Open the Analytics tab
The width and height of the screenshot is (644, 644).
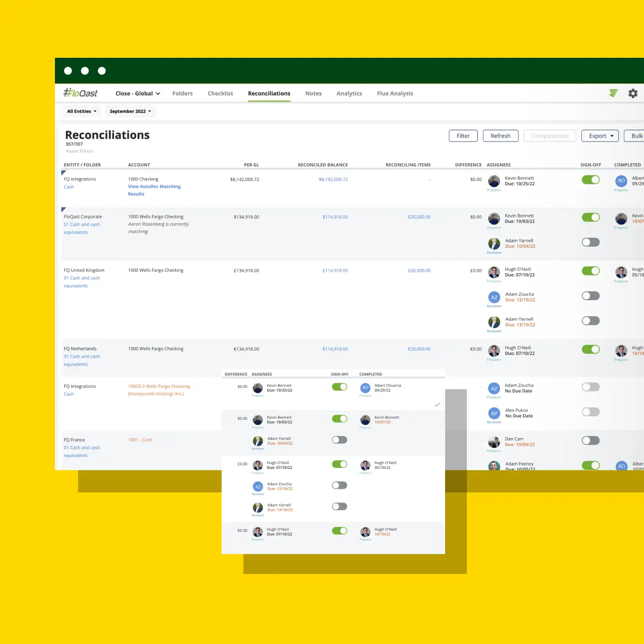(349, 94)
